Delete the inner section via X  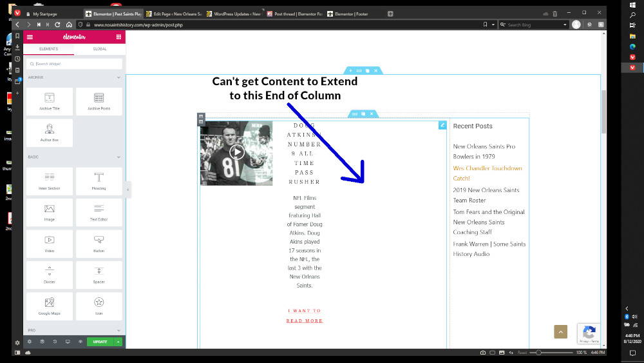(x=372, y=114)
